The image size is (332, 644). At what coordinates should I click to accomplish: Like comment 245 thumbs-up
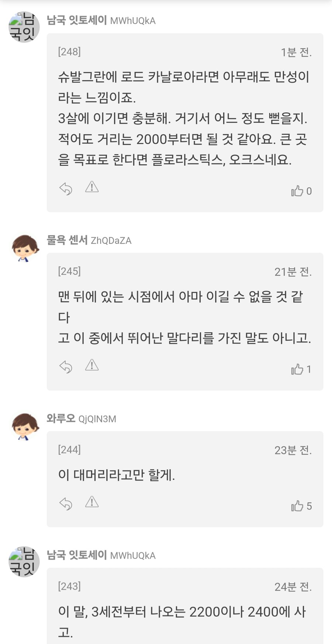[x=297, y=369]
